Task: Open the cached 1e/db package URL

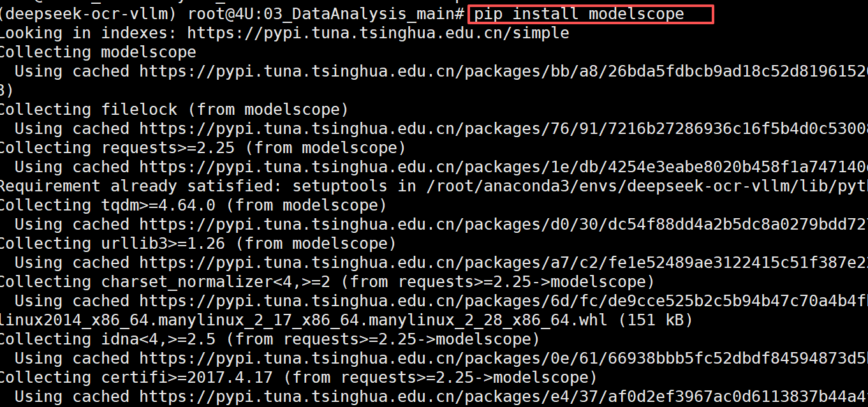Action: point(504,166)
